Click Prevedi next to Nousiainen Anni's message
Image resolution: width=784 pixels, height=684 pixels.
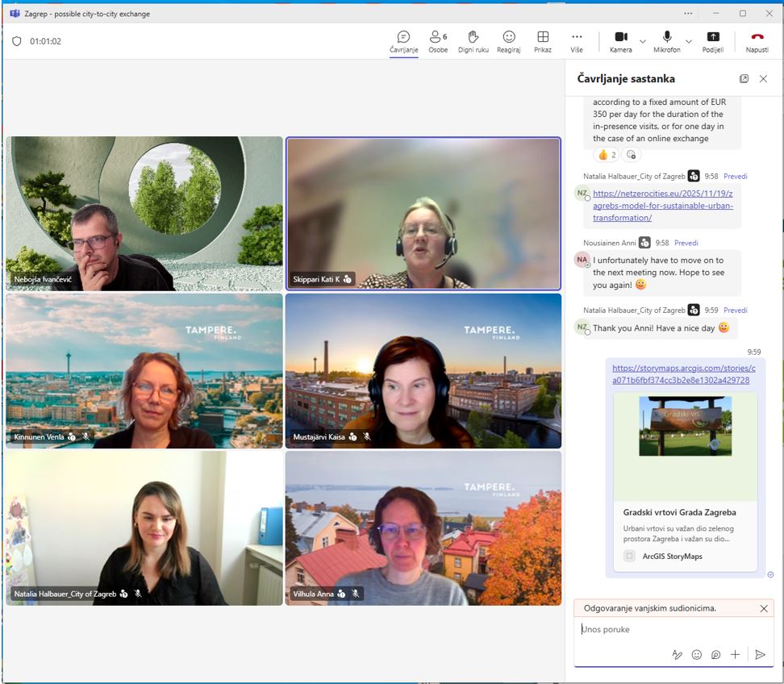[x=686, y=243]
